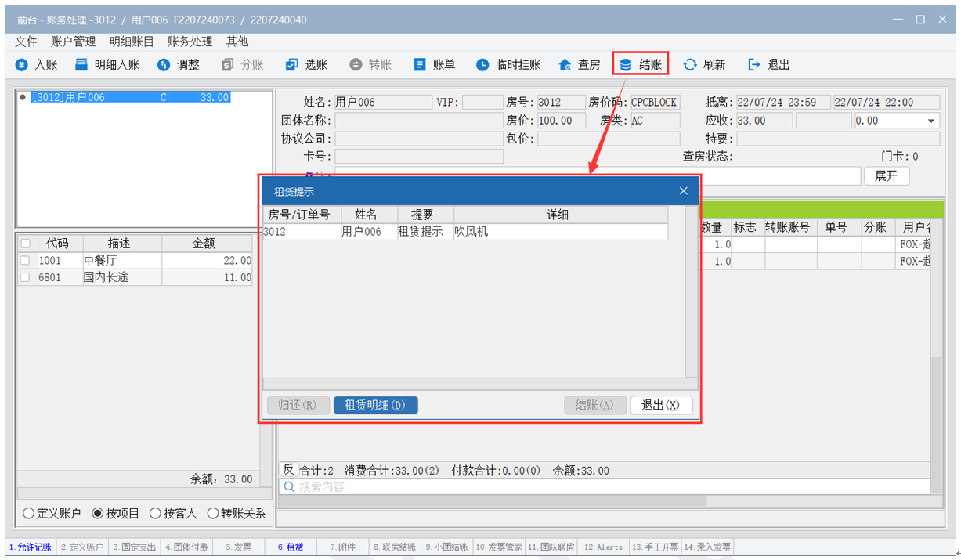Select the 按客人 radio button
The width and height of the screenshot is (961, 560).
156,514
